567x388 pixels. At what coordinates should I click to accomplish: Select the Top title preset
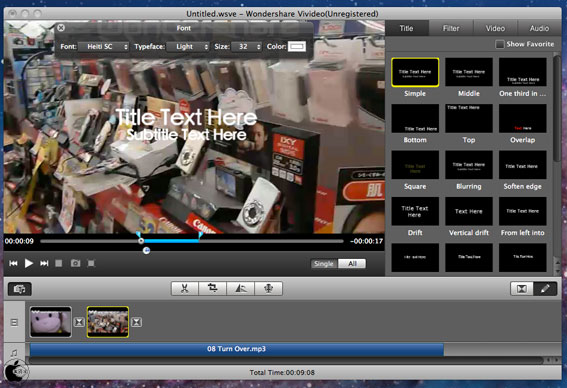[469, 119]
